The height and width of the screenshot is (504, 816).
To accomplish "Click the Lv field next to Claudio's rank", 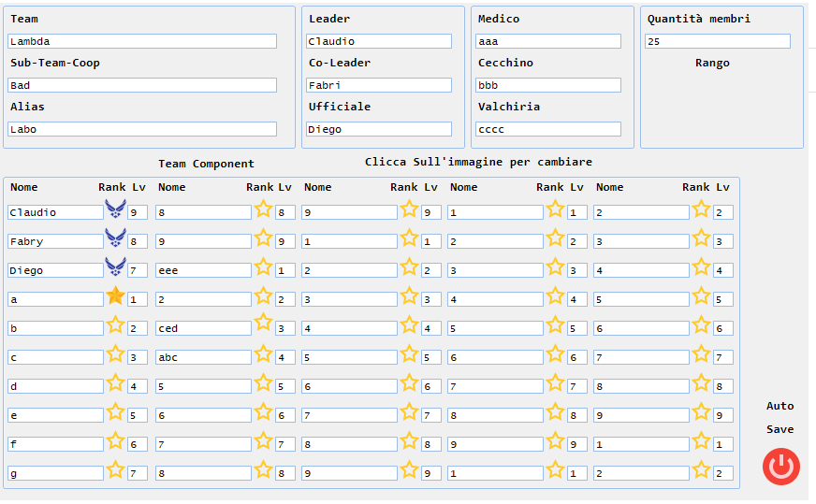I will (138, 212).
